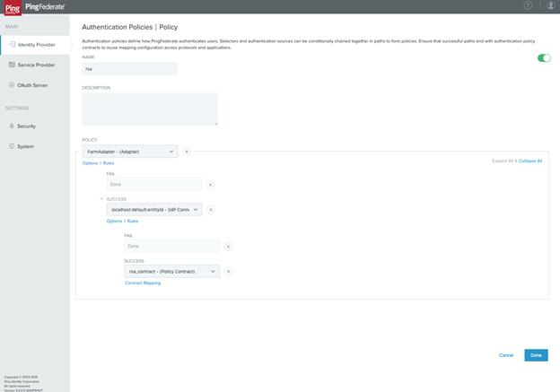Click the Service Provider sidebar icon

coord(12,65)
